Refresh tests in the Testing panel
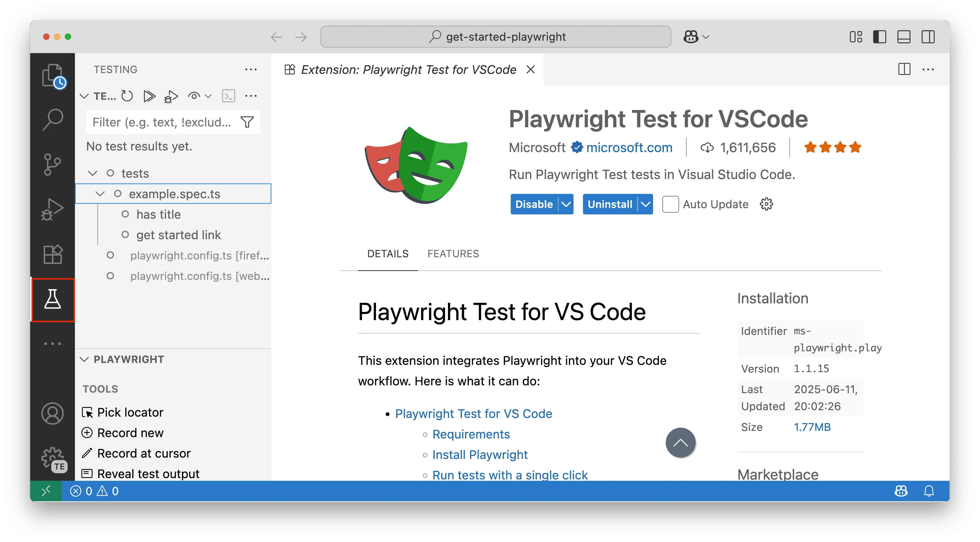The height and width of the screenshot is (542, 980). point(127,96)
